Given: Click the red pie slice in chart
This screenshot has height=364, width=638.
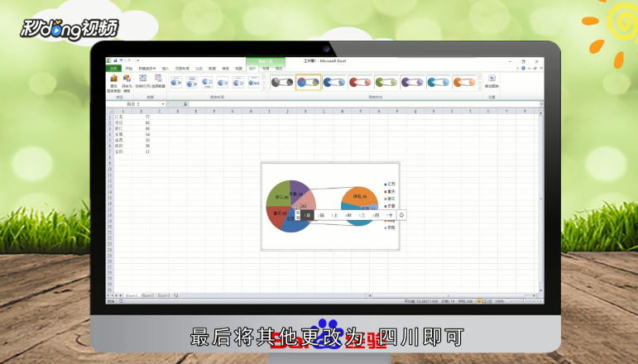Looking at the screenshot, I should [276, 217].
